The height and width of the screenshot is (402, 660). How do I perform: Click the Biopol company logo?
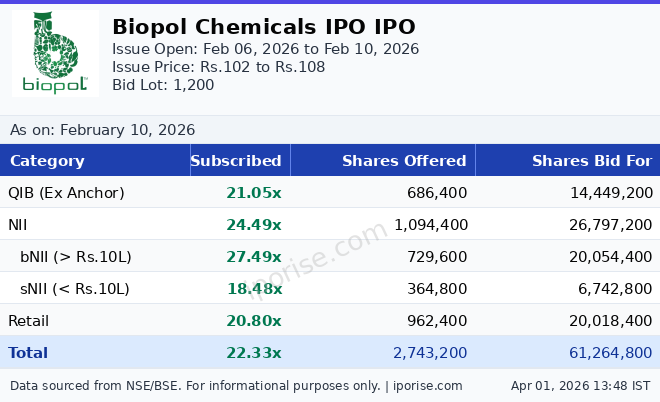[x=56, y=55]
